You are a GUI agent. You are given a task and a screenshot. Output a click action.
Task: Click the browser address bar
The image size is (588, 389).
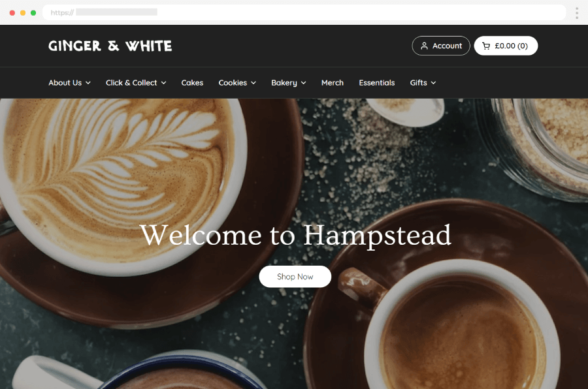point(304,13)
